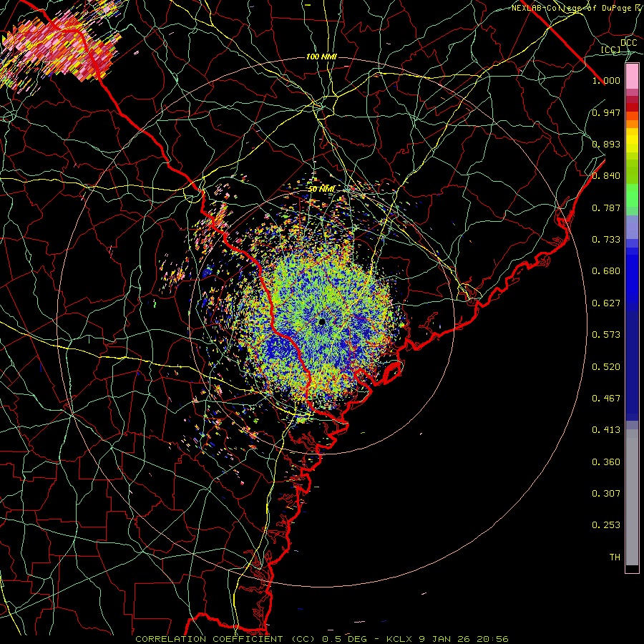
Task: Select the 0.307 scale value
Action: click(x=606, y=494)
